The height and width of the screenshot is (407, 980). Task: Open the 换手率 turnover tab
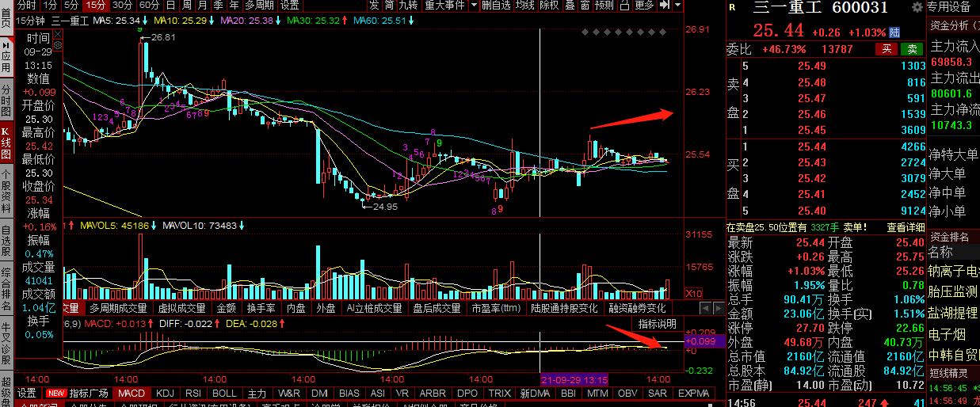click(x=261, y=308)
